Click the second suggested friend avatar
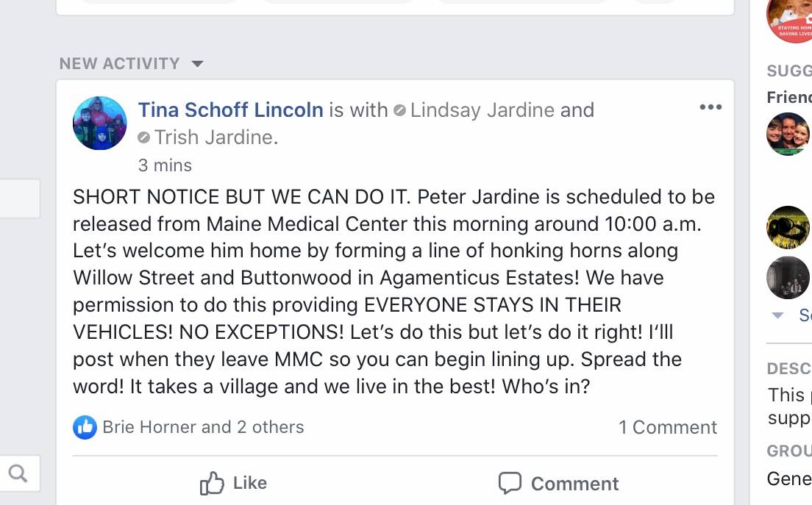This screenshot has width=812, height=505. pos(788,227)
